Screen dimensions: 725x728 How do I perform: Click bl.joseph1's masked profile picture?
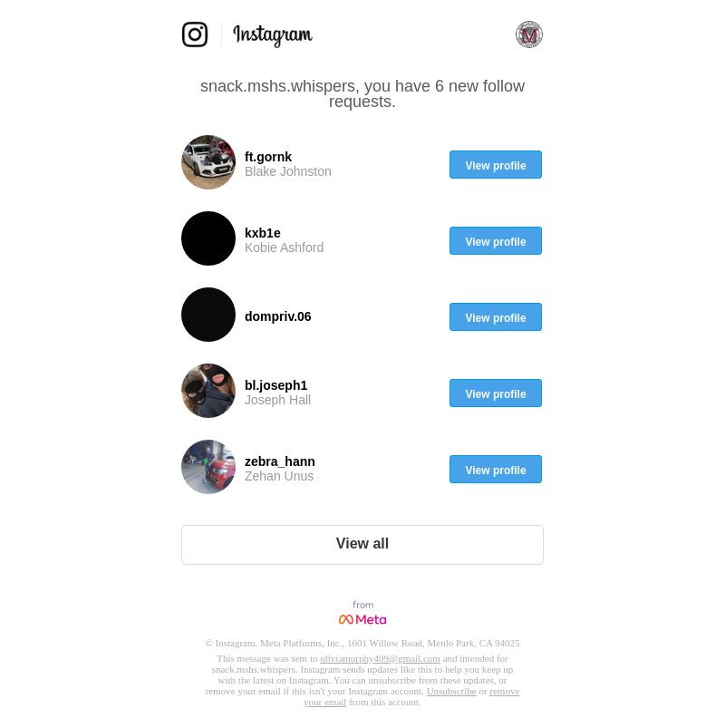tap(208, 391)
